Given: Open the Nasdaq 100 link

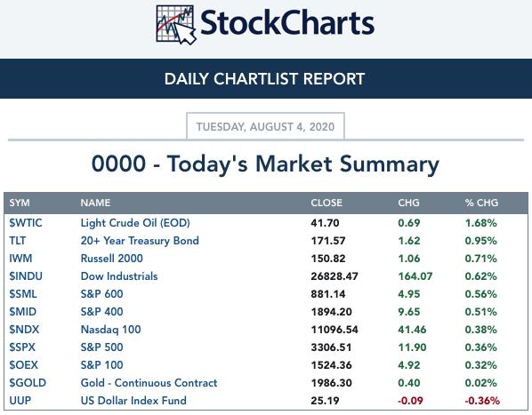Looking at the screenshot, I should (x=110, y=330).
